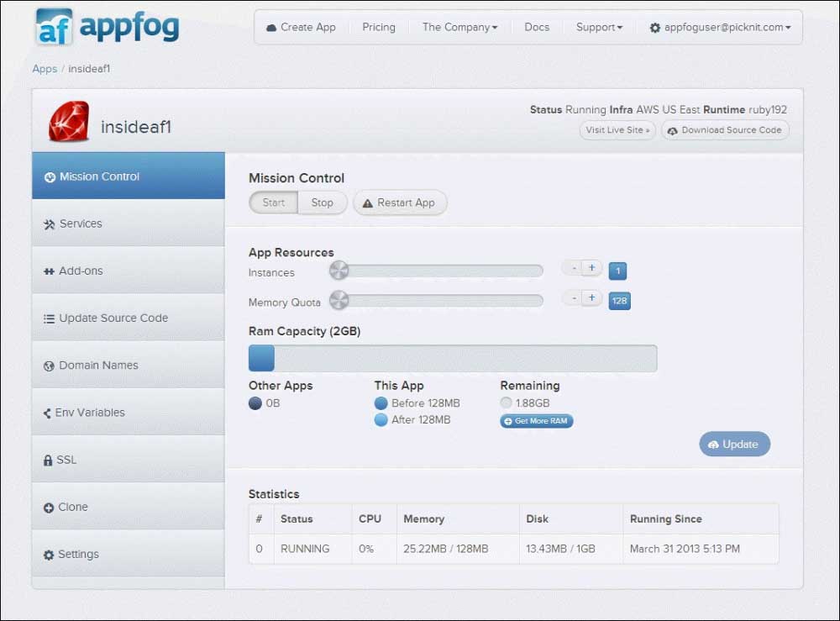The height and width of the screenshot is (621, 840).
Task: Click Download Source Code button
Action: pos(726,130)
